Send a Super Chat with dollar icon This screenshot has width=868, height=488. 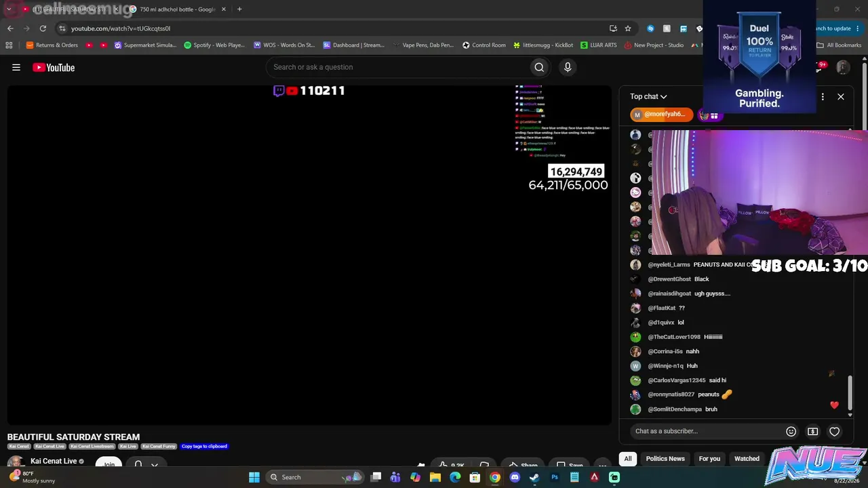(x=812, y=431)
